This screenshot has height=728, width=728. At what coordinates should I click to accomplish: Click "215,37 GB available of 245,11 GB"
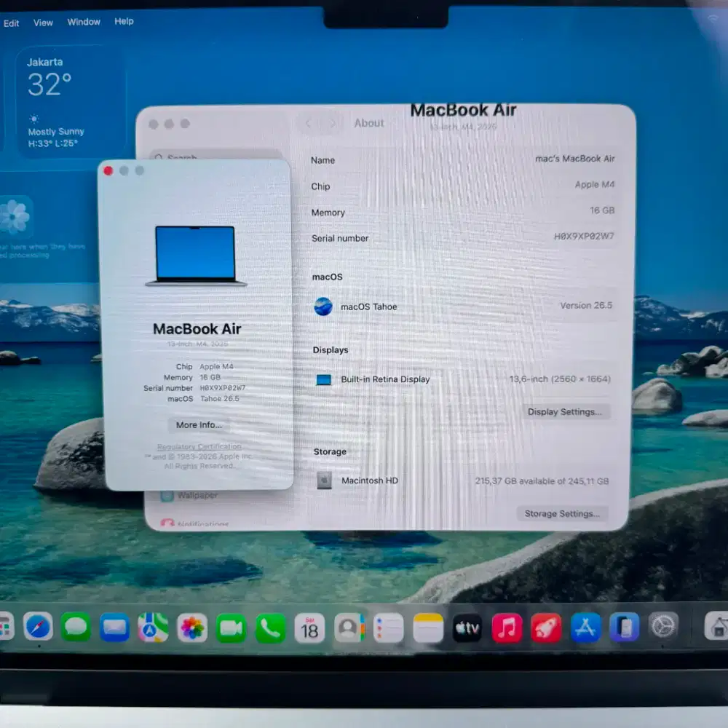pos(542,481)
